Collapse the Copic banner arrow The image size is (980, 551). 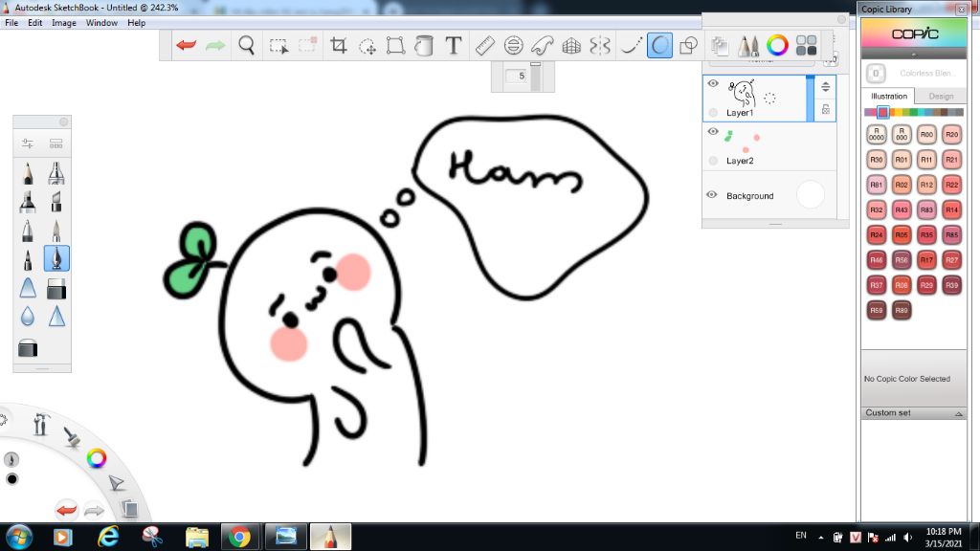point(914,55)
